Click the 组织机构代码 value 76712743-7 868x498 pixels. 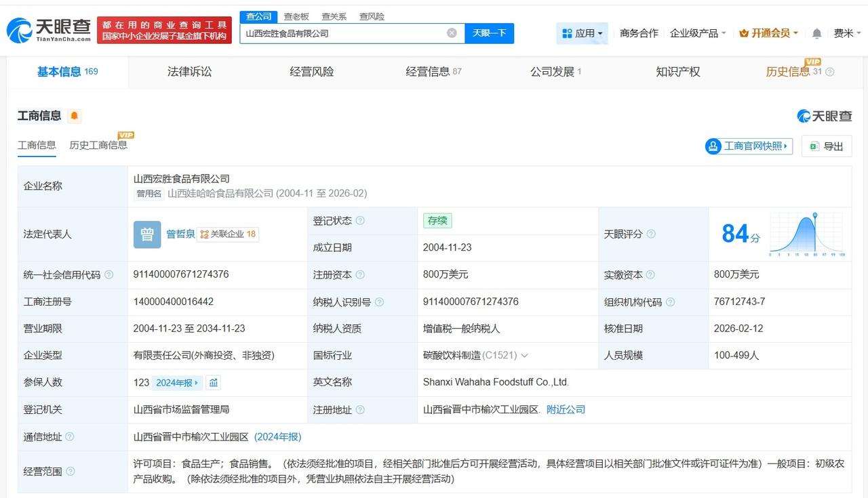(x=739, y=302)
